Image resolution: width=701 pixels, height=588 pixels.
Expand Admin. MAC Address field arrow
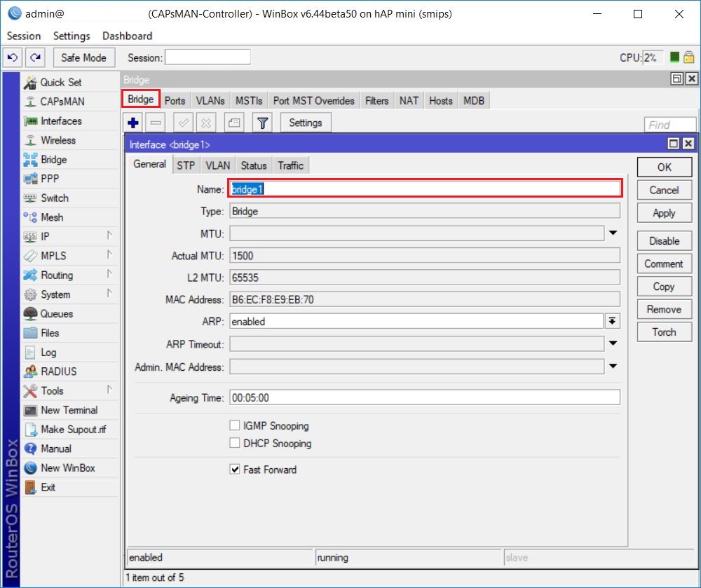[613, 367]
